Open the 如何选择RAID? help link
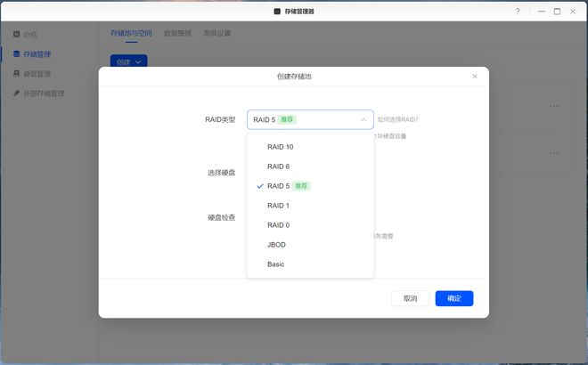The height and width of the screenshot is (365, 588). point(397,119)
